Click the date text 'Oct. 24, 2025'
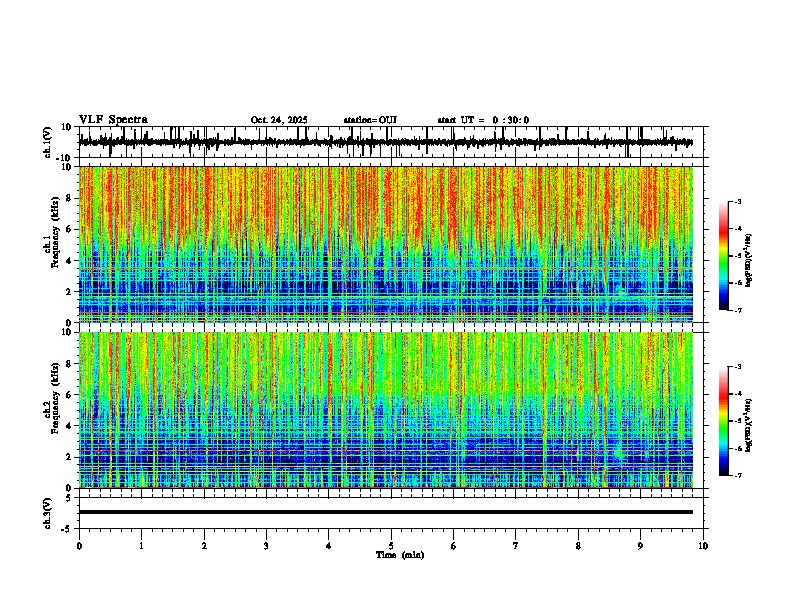The height and width of the screenshot is (612, 792). pos(279,120)
